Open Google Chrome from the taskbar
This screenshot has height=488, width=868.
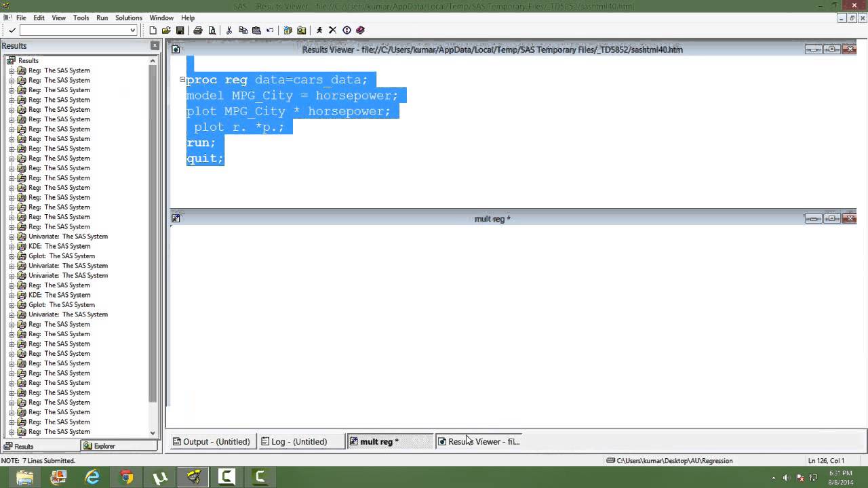coord(126,478)
